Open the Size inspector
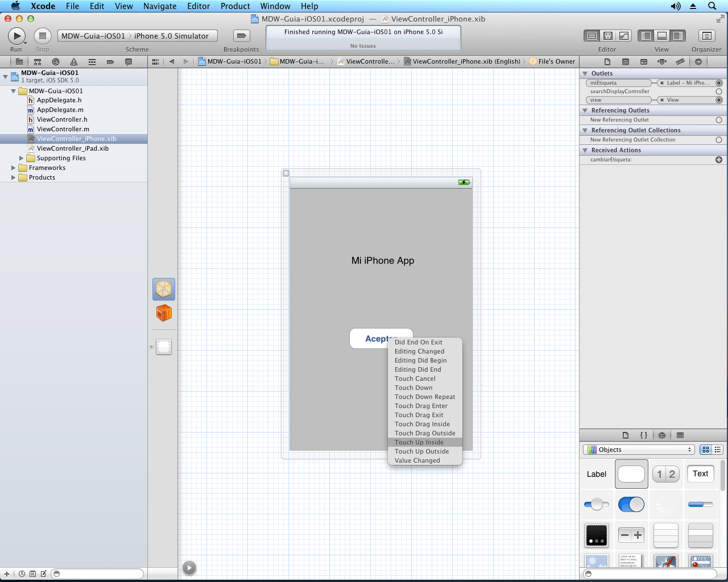The width and height of the screenshot is (728, 582). point(680,61)
